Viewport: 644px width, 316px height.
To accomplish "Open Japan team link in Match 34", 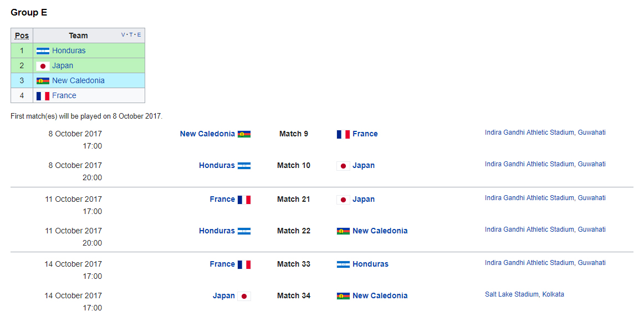I will (224, 295).
